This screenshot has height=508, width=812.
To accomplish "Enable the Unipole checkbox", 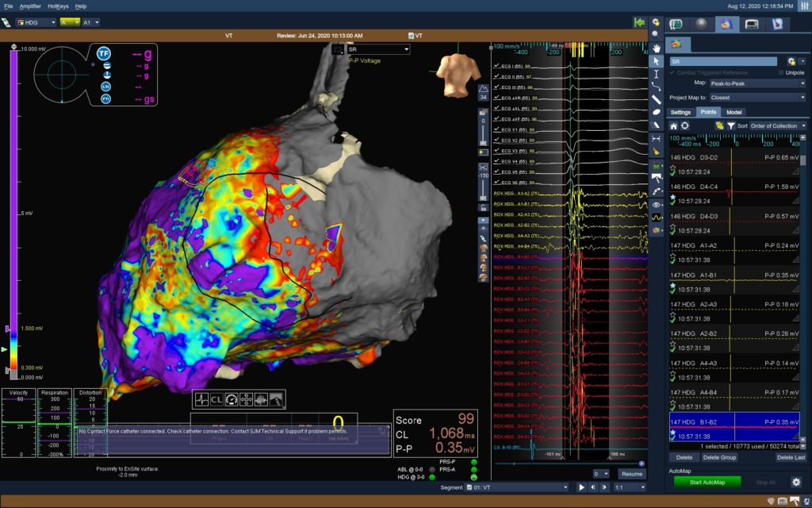I will pyautogui.click(x=779, y=72).
